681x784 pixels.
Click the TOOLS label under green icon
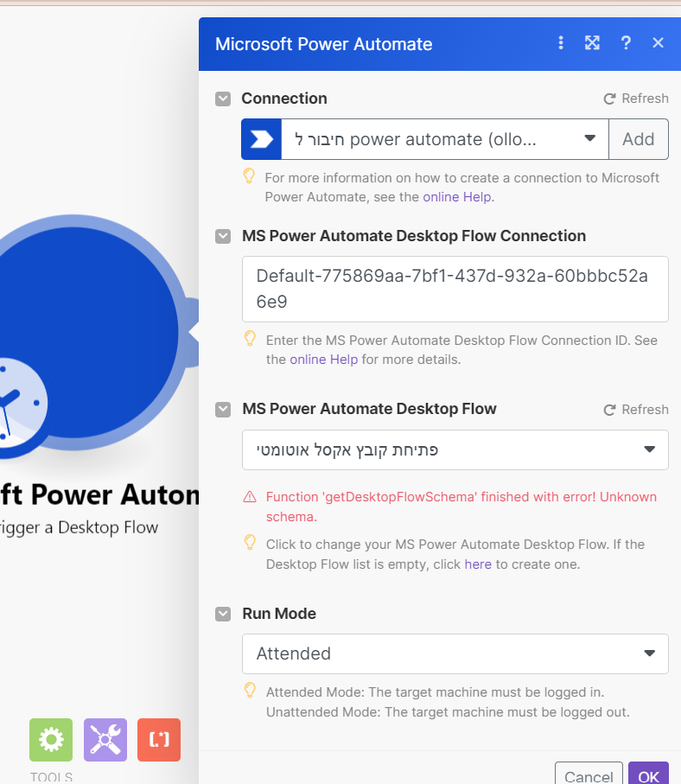51,777
